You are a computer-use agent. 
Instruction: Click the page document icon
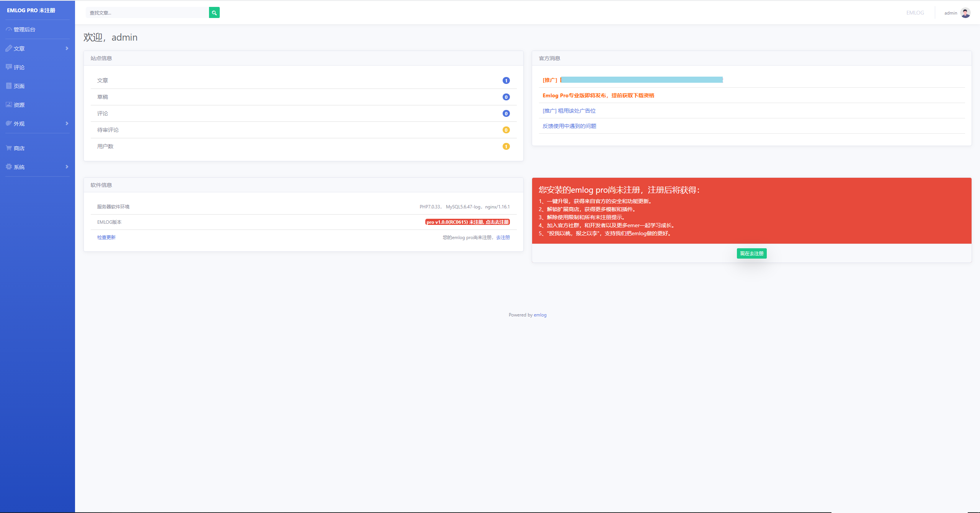tap(9, 86)
